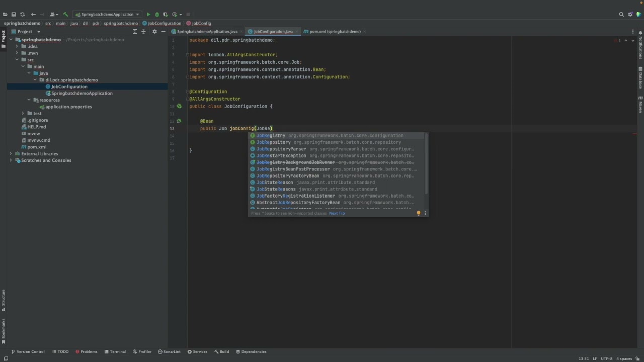644x362 pixels.
Task: Switch to SpringbatchdemoApplication.java tab
Action: tap(207, 31)
